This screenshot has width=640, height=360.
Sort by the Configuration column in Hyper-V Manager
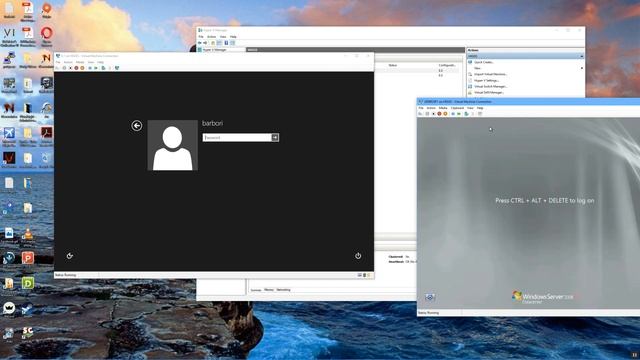point(447,65)
